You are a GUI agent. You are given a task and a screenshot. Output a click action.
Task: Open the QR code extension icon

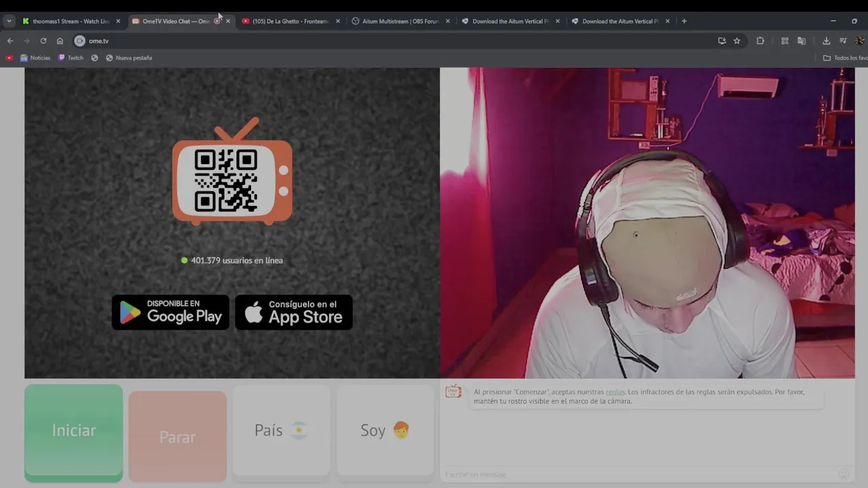(785, 41)
